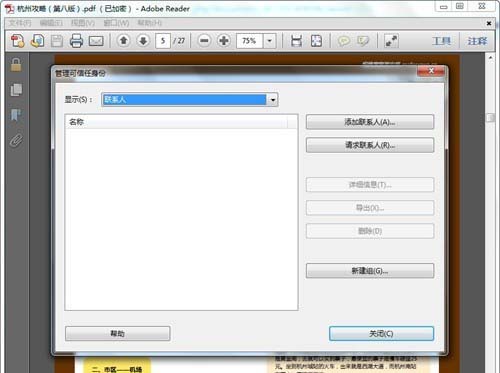The height and width of the screenshot is (373, 500).
Task: Click the second toolbar icon beside Create PDF
Action: (37, 41)
